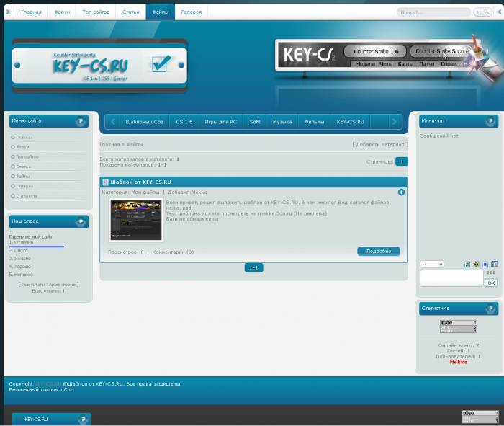Screen dimensions: 504x426
Task: Switch to the Форум tab
Action: (63, 12)
